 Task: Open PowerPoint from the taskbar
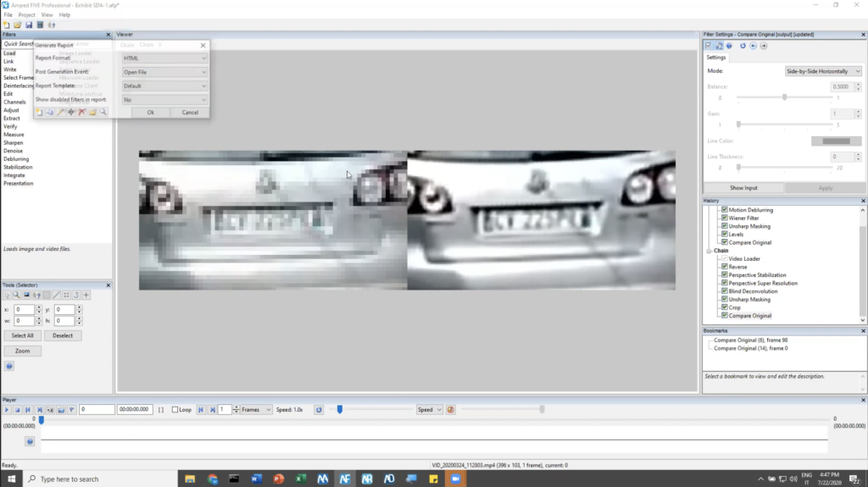click(278, 479)
